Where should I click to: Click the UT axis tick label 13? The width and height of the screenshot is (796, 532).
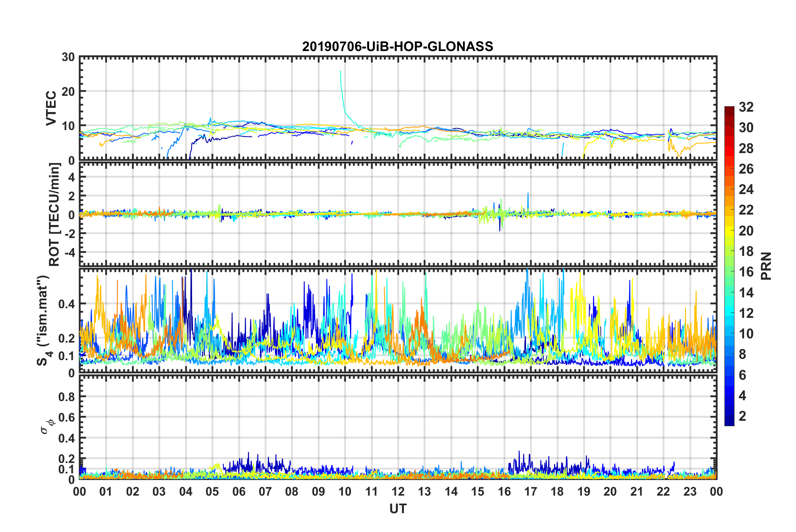[x=424, y=491]
